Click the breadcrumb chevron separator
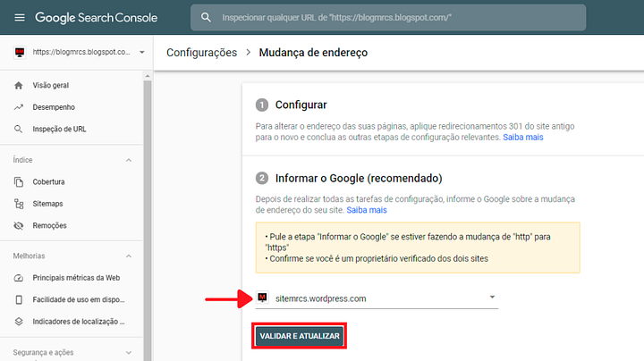Screen dimensions: 644x361 [248, 53]
